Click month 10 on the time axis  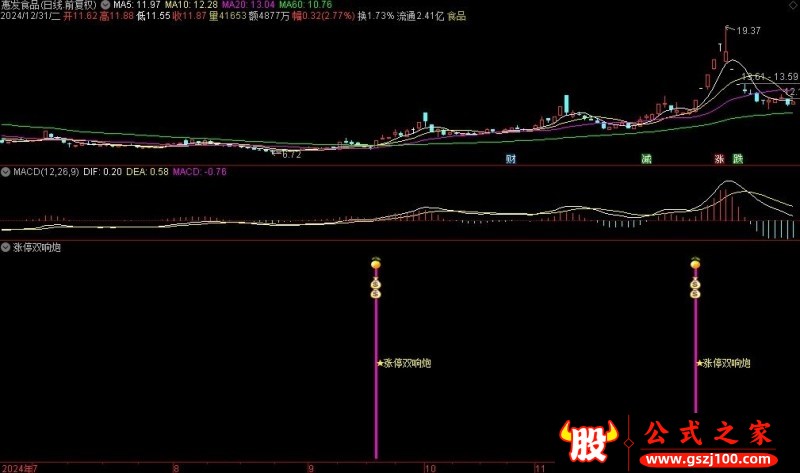(x=430, y=468)
